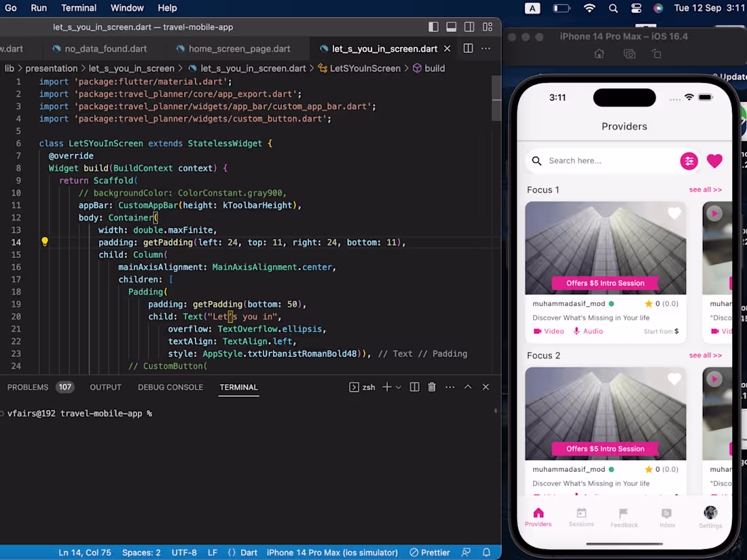747x560 pixels.
Task: Open the more actions ellipsis in terminal bar
Action: pyautogui.click(x=450, y=387)
